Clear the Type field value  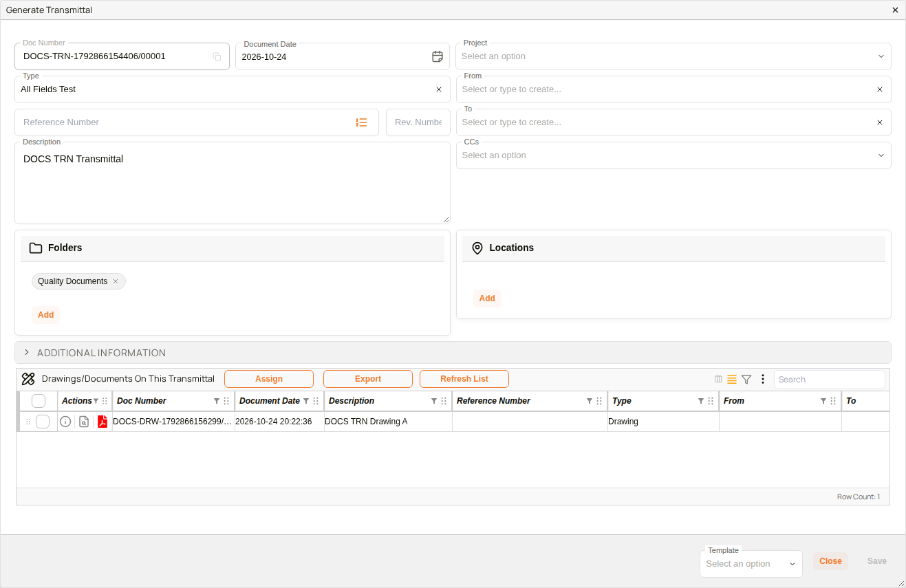(439, 89)
